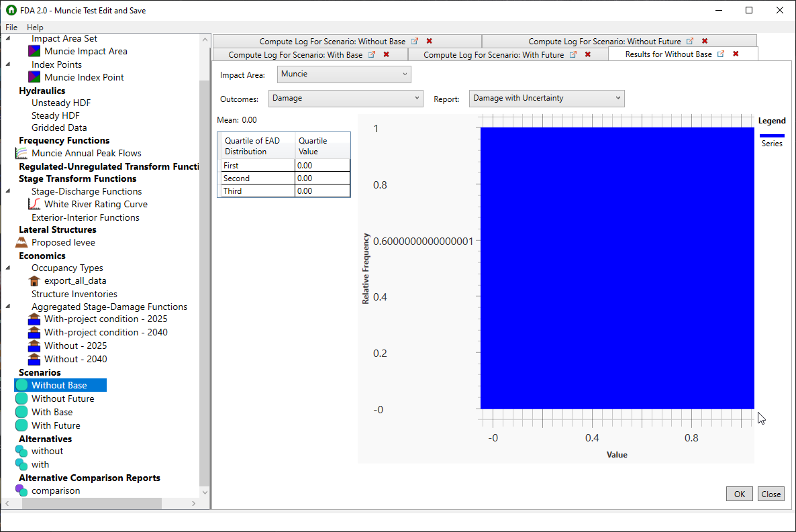Select the Muncie Annual Peak Flows chart icon
The height and width of the screenshot is (532, 796).
(x=20, y=153)
